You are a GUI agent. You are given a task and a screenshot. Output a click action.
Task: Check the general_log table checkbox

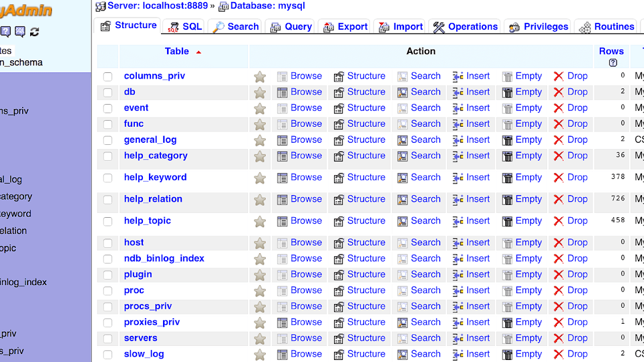108,140
